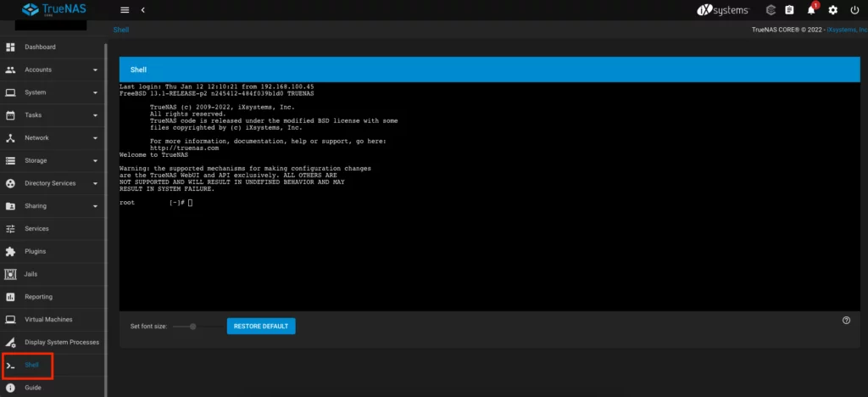
Task: Open the TrueCommand status icon
Action: 771,10
